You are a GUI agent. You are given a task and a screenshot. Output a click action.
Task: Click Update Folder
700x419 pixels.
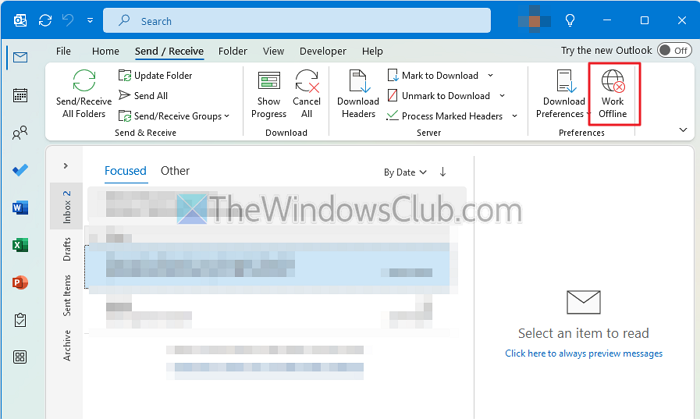[x=155, y=75]
